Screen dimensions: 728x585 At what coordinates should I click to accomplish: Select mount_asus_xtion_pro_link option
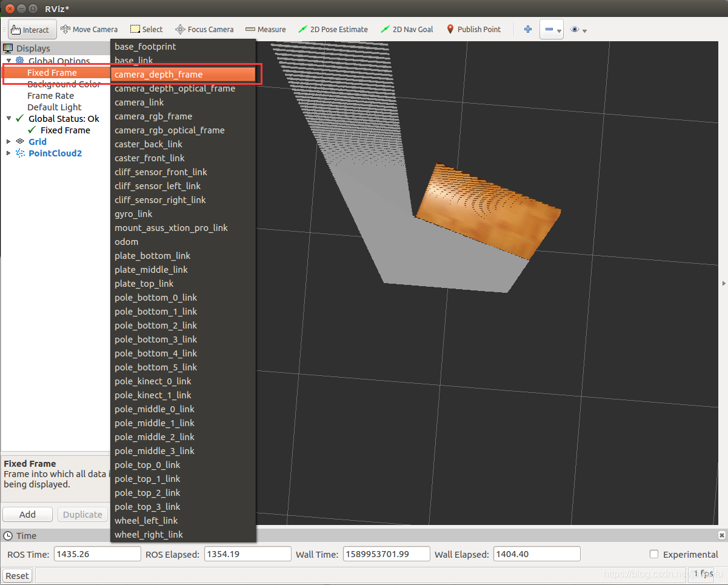pos(183,227)
